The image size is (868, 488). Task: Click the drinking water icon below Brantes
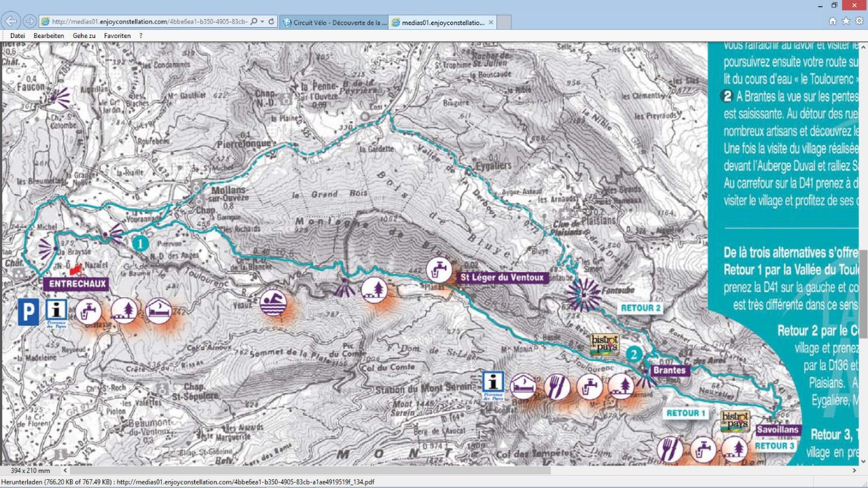click(589, 387)
